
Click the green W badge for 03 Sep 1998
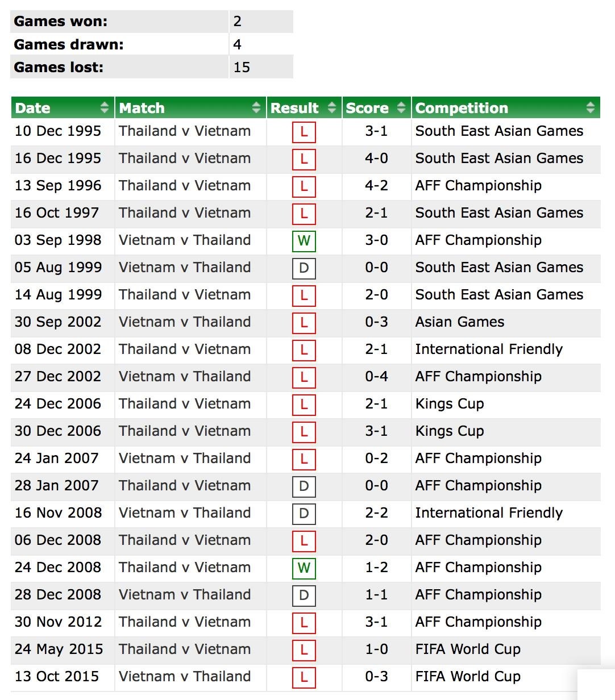[304, 241]
